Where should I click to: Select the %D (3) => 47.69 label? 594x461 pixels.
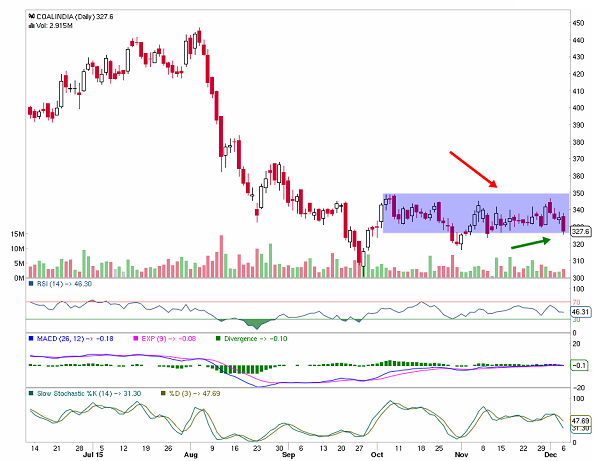[x=194, y=394]
